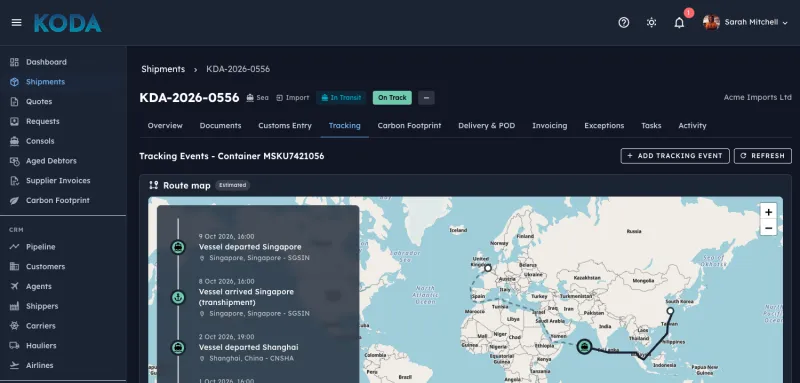Click the On Track status badge
Screen dimensions: 800x383
(392, 97)
